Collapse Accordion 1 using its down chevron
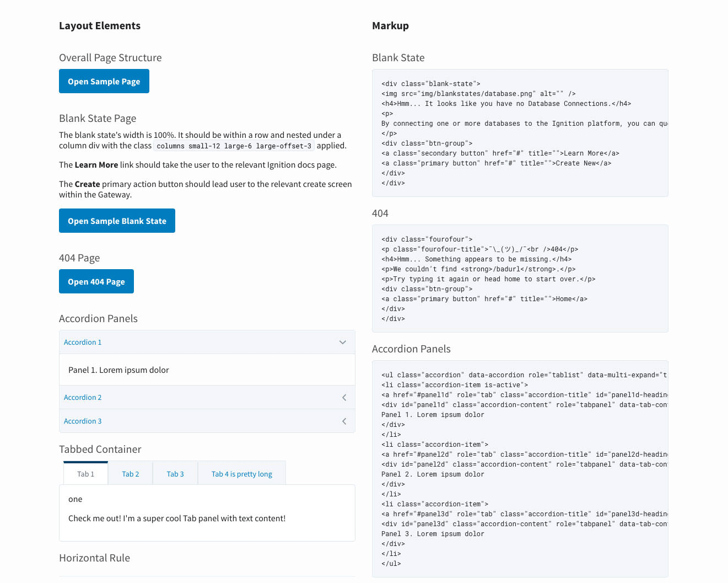 point(343,343)
